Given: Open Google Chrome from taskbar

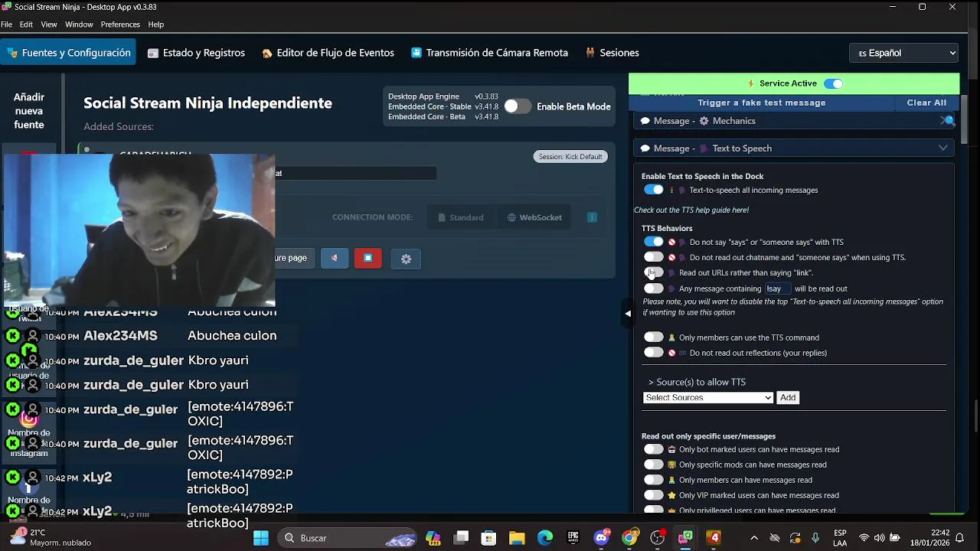Looking at the screenshot, I should (629, 538).
